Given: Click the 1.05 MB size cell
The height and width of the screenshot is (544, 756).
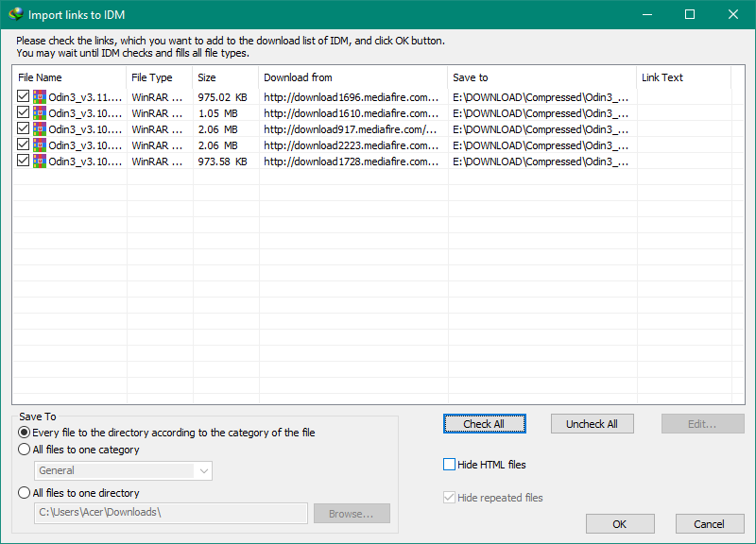Looking at the screenshot, I should (218, 113).
